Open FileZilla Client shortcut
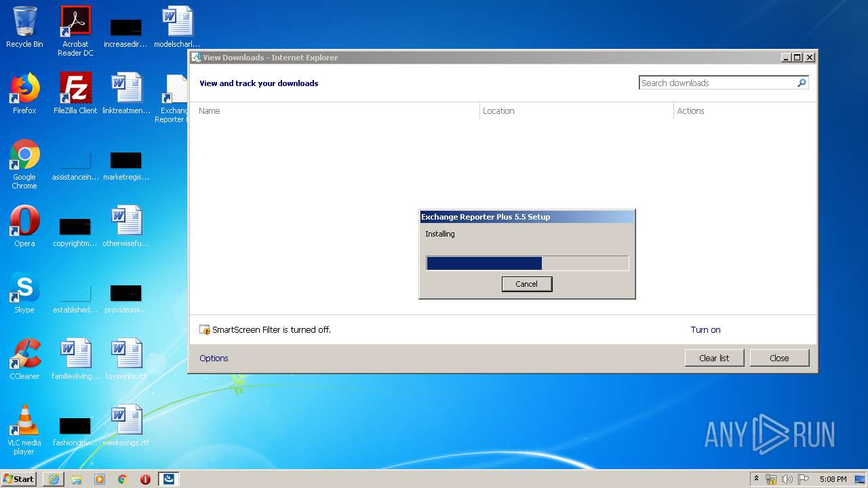The height and width of the screenshot is (488, 868). point(75,94)
